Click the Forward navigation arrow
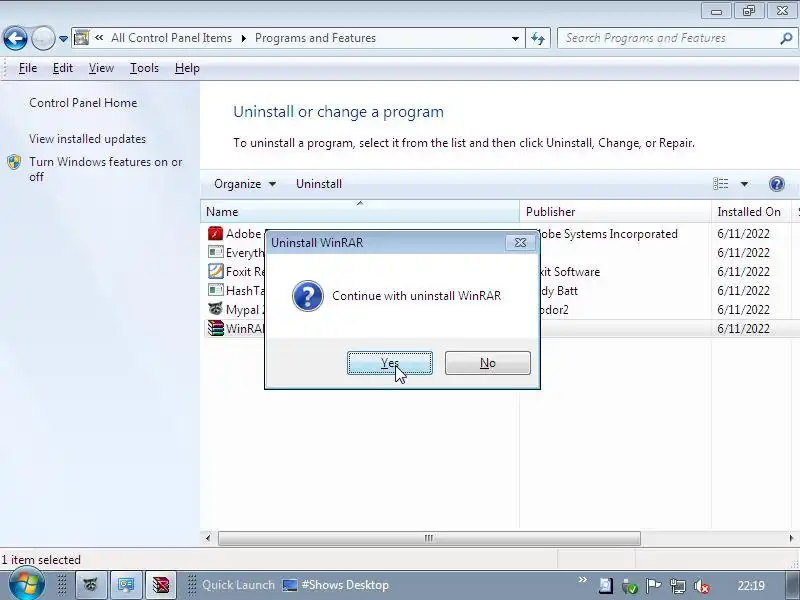Image resolution: width=800 pixels, height=600 pixels. tap(43, 38)
